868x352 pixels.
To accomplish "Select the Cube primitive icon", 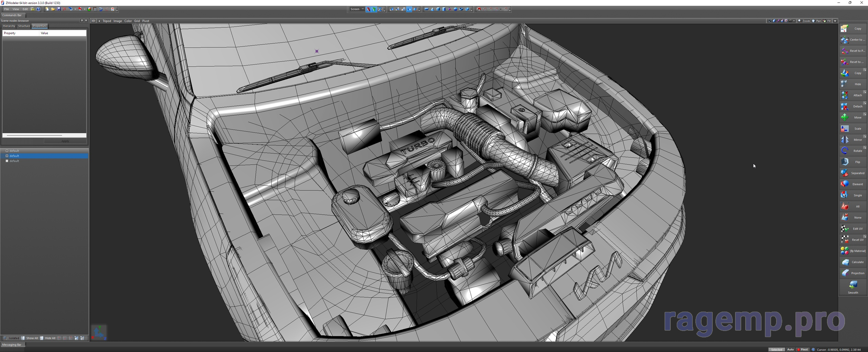I will tap(438, 9).
